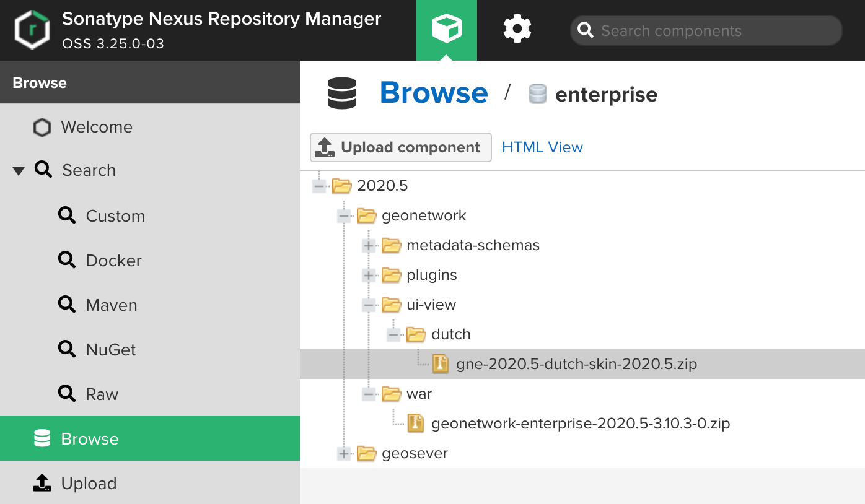Collapse the ui-view tree node

[369, 305]
